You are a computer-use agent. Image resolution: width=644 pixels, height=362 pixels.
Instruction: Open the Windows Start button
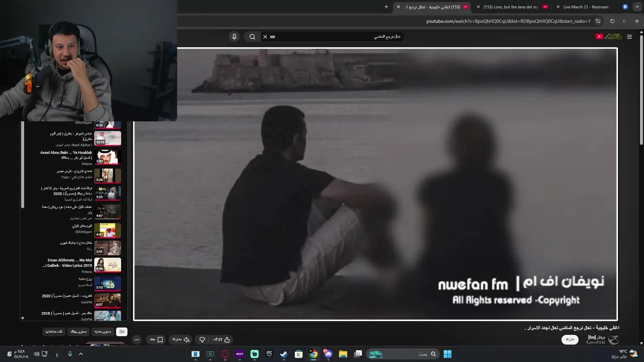[x=447, y=354]
